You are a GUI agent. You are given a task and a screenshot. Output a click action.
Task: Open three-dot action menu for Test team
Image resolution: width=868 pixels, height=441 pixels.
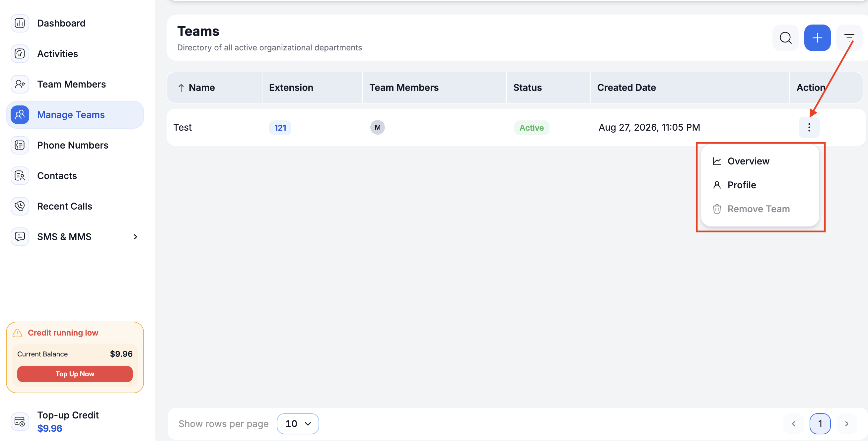point(809,127)
